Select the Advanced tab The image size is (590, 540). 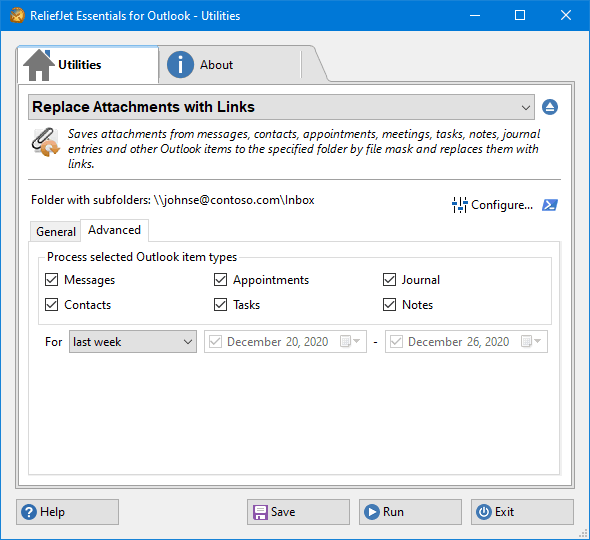(114, 230)
